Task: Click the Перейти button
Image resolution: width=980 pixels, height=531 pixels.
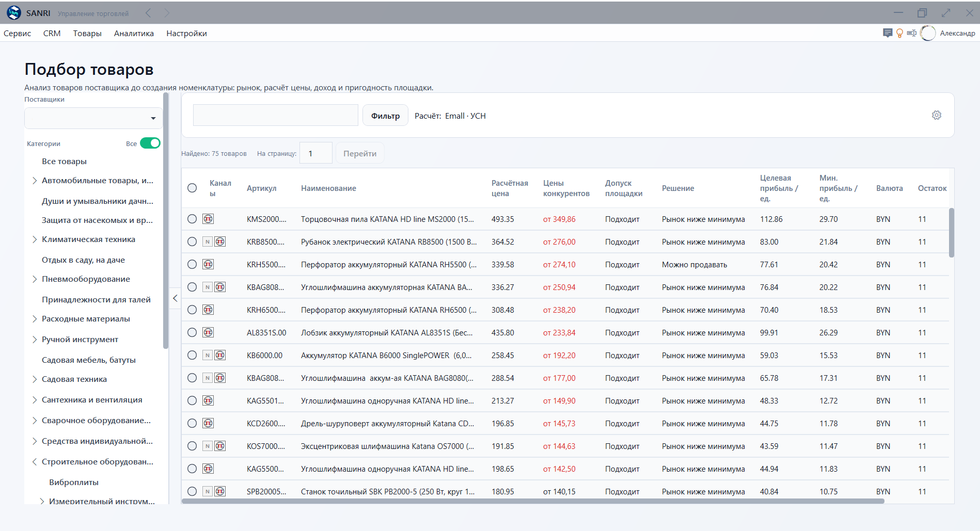Action: coord(360,153)
